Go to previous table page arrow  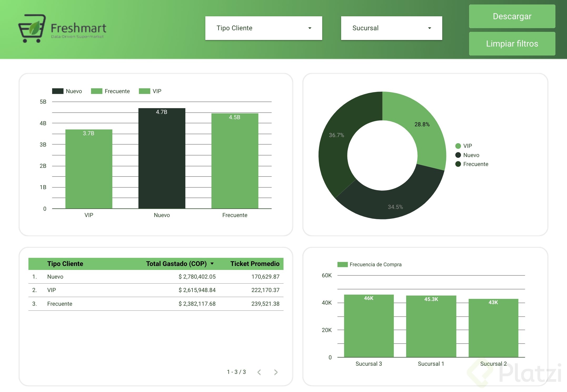(259, 372)
